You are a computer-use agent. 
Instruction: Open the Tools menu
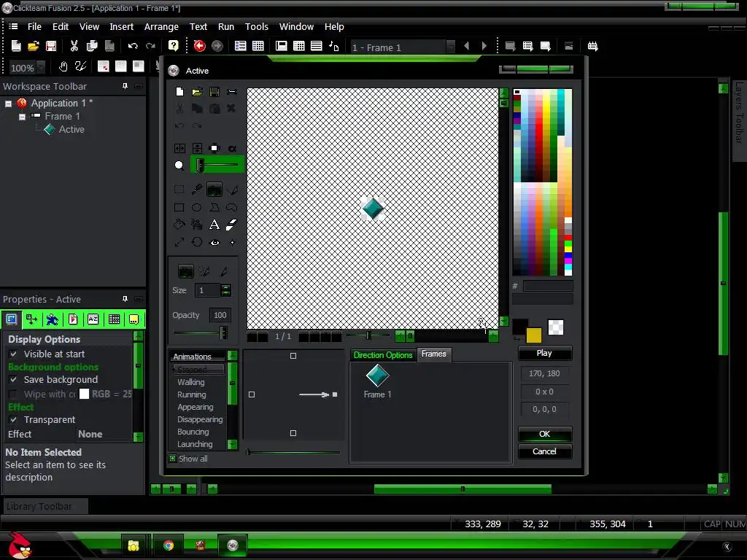click(257, 27)
